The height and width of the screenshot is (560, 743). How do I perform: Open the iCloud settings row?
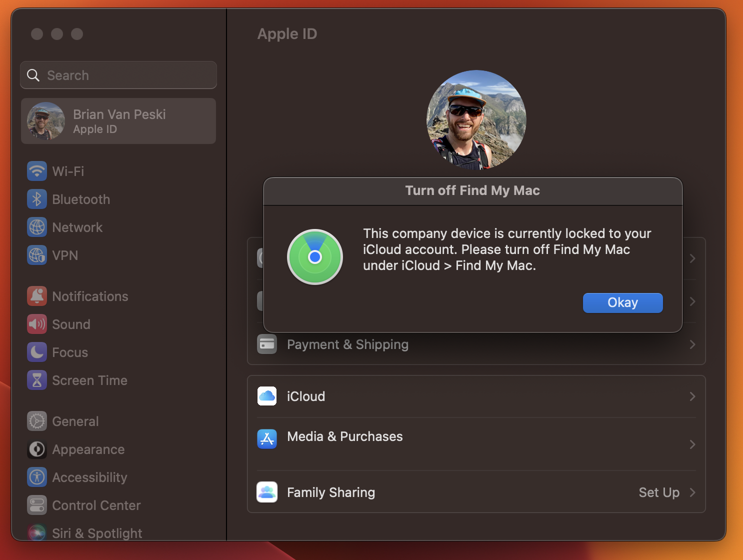coord(476,396)
